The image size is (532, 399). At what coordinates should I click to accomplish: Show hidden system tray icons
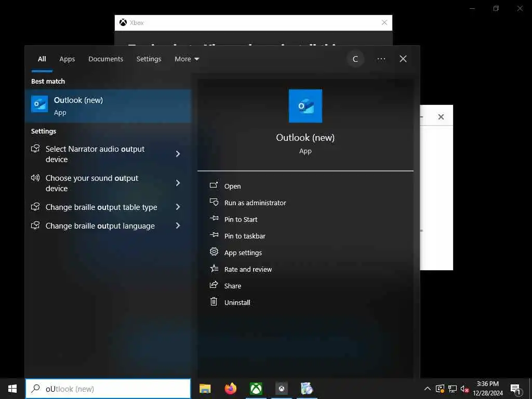click(428, 389)
